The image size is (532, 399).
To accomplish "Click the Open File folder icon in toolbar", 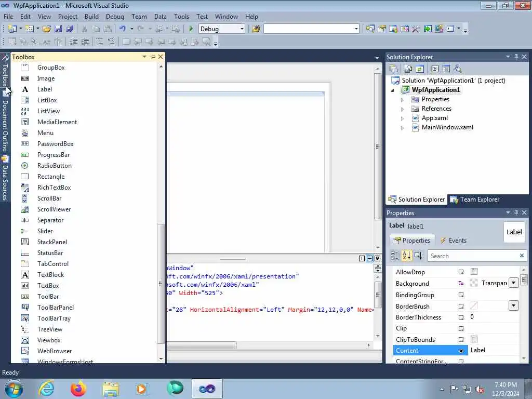I will tap(47, 29).
